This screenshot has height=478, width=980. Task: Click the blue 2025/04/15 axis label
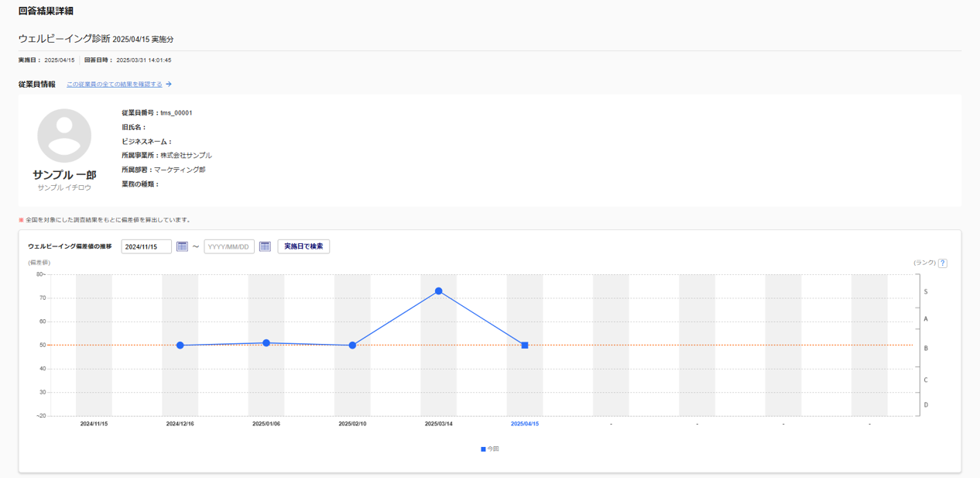pos(524,424)
